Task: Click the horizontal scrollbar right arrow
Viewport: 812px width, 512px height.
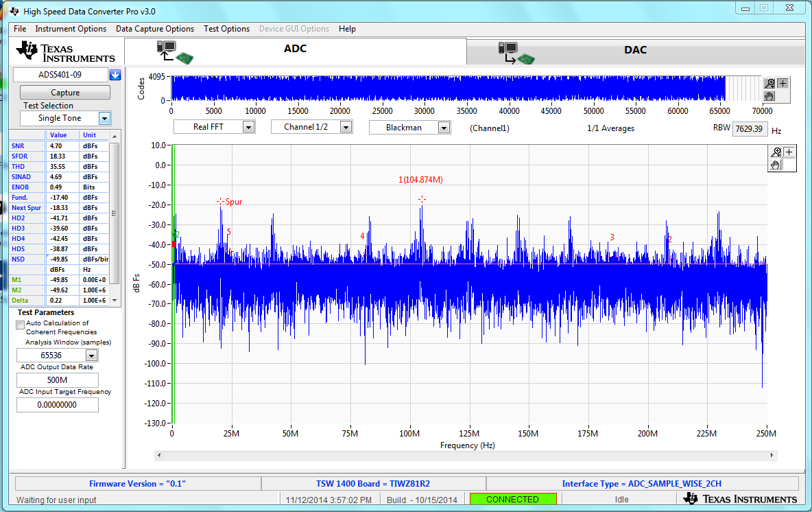Action: pos(772,456)
